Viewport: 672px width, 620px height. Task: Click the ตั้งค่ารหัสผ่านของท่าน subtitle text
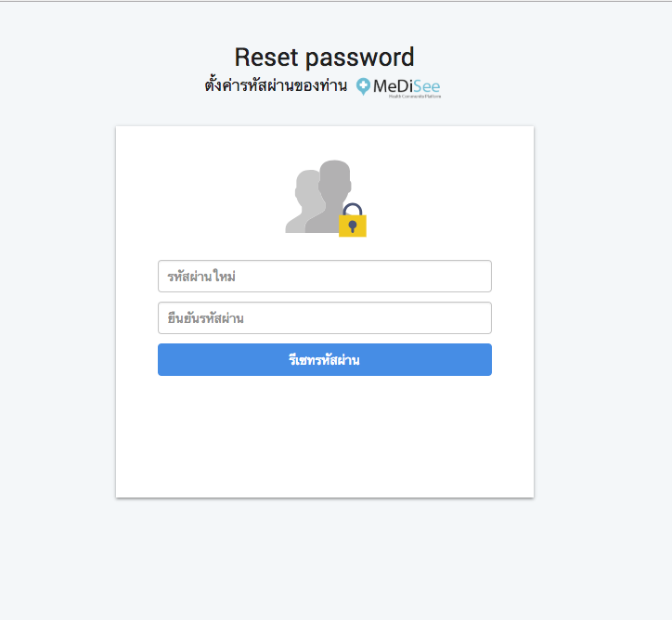[276, 86]
